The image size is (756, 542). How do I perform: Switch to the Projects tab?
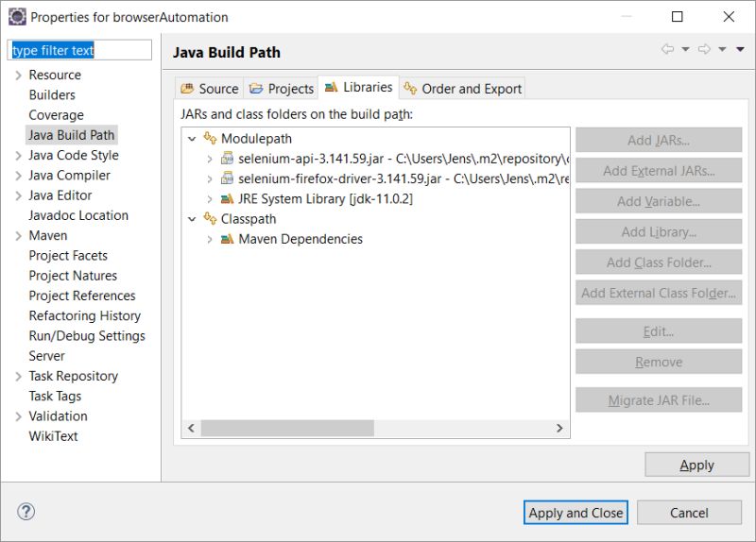coord(281,88)
